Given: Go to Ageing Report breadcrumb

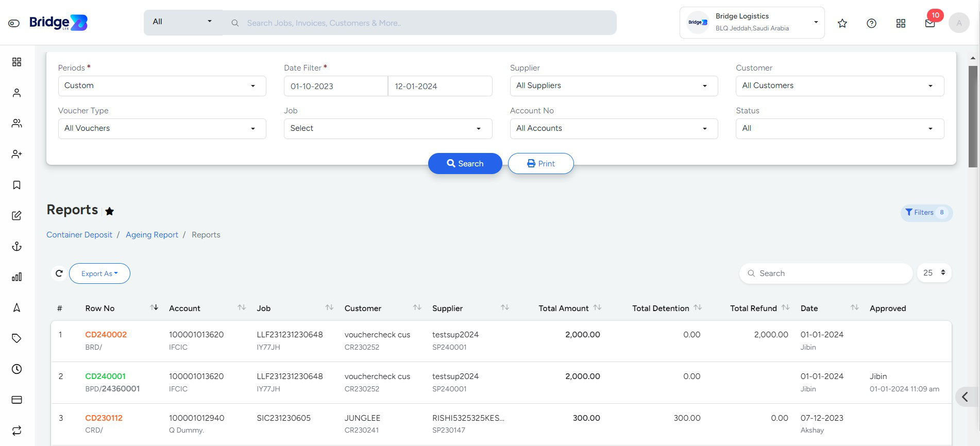Looking at the screenshot, I should [152, 235].
